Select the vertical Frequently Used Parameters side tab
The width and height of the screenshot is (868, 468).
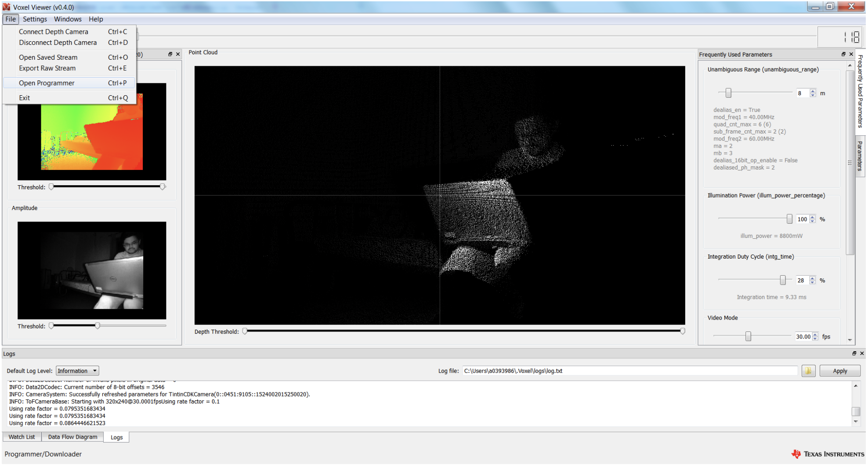click(860, 91)
